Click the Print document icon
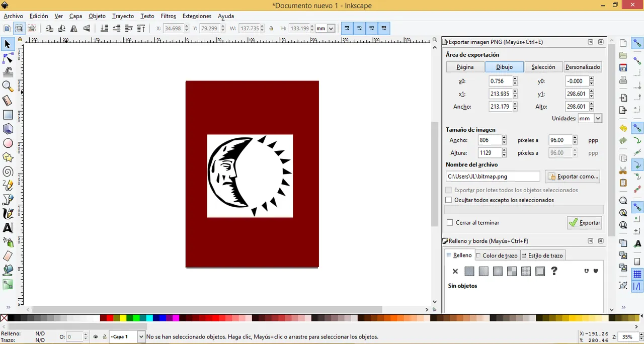 click(x=623, y=80)
